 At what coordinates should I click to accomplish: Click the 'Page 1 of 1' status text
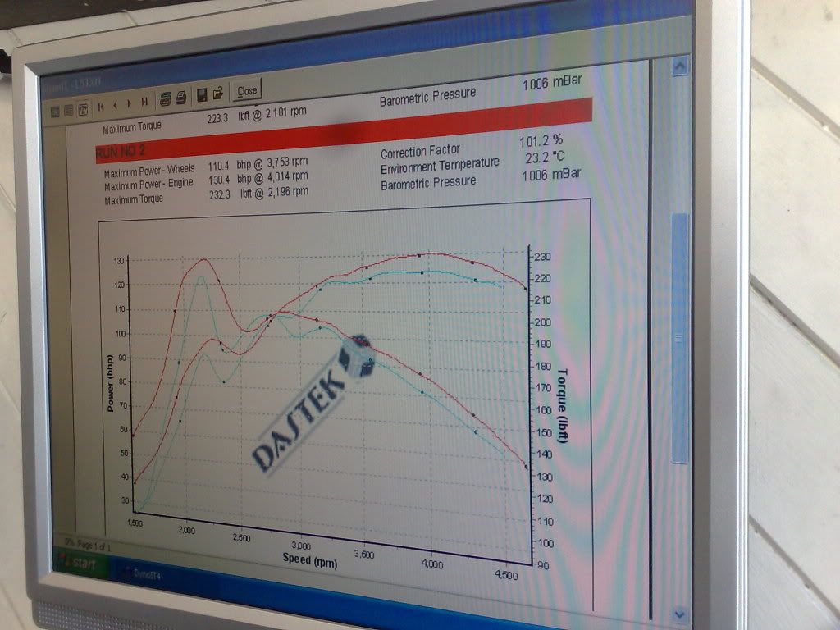tap(94, 545)
